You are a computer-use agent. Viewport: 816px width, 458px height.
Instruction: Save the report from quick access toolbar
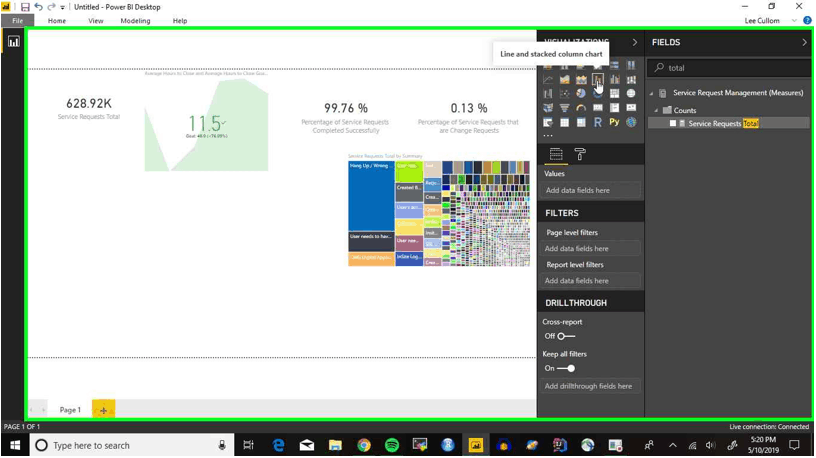[x=25, y=7]
